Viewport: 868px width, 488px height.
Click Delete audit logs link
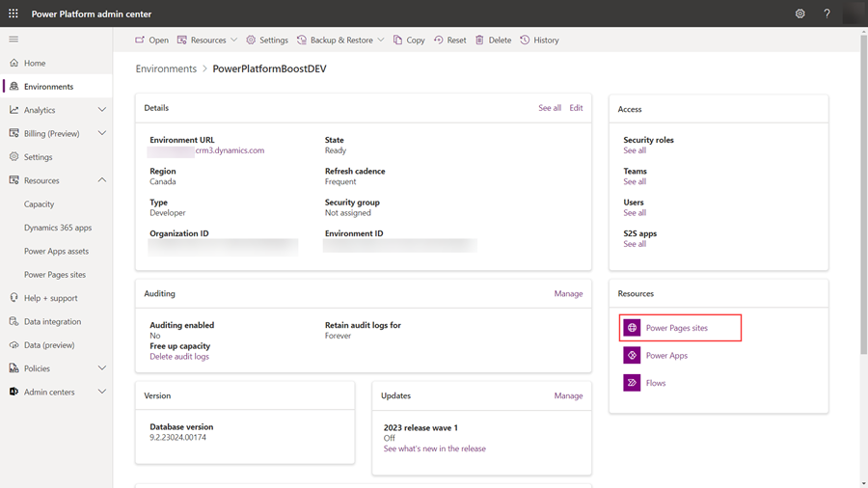coord(179,357)
